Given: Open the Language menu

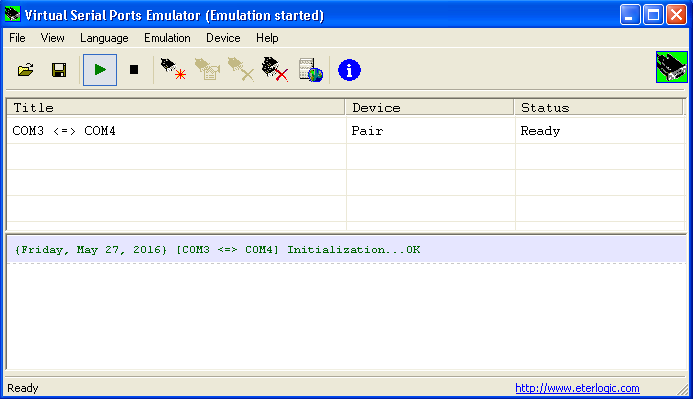Looking at the screenshot, I should coord(104,38).
